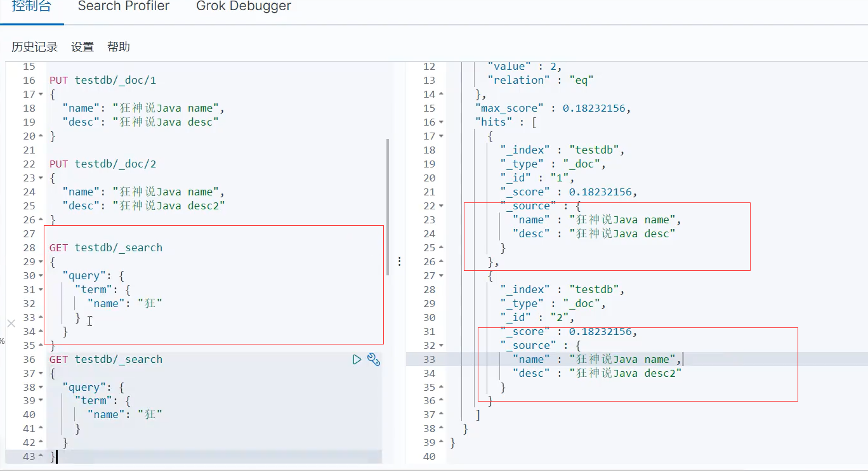Click "name": "狂" at editor line 40
This screenshot has width=868, height=472.
(125, 415)
